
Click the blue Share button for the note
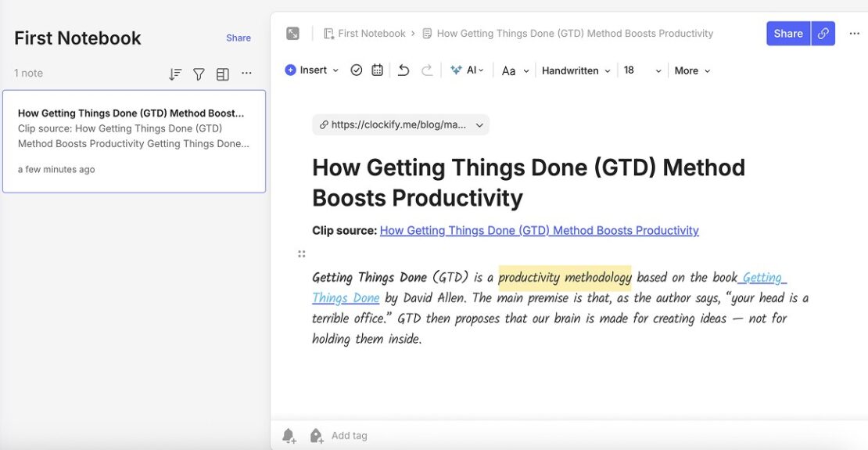pyautogui.click(x=788, y=33)
